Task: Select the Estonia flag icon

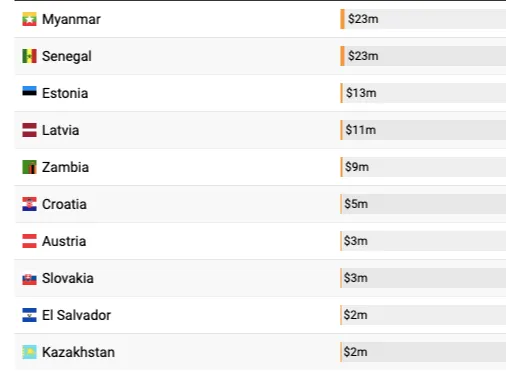Action: (x=29, y=91)
